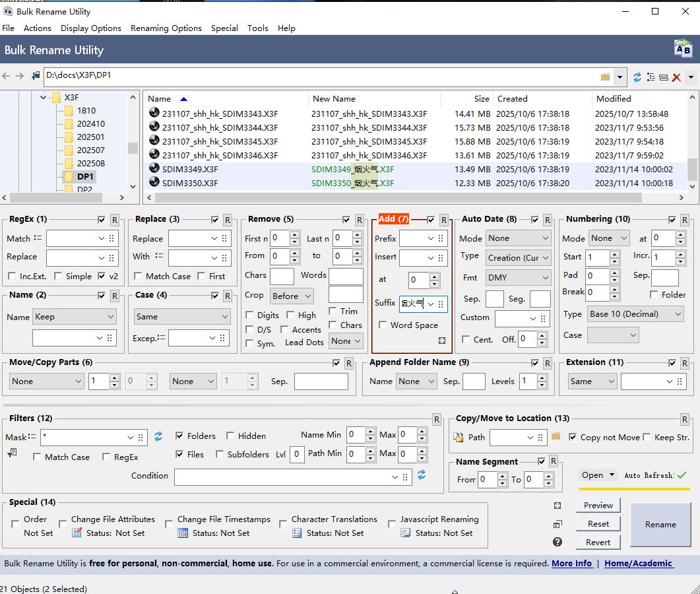
Task: Open the Display Options menu
Action: [91, 28]
